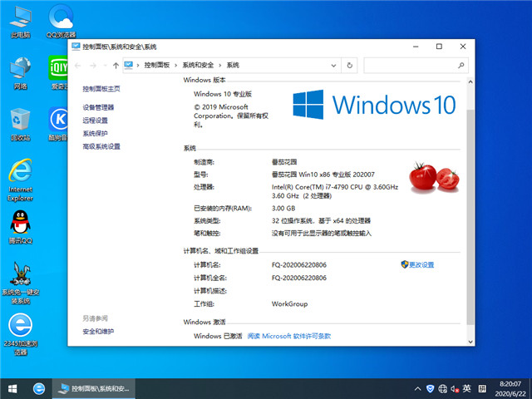Open the recent locations dropdown arrow

106,66
